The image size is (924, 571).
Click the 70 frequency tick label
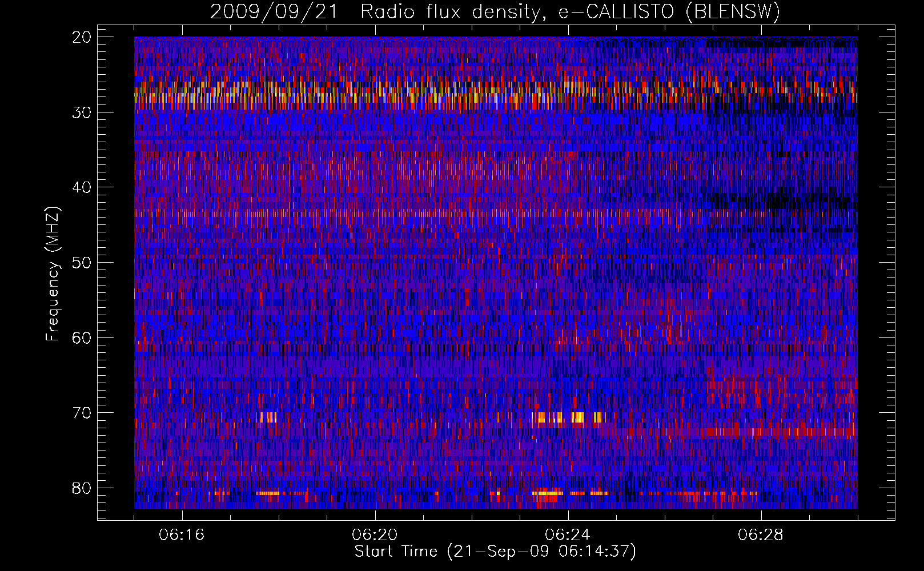(82, 413)
